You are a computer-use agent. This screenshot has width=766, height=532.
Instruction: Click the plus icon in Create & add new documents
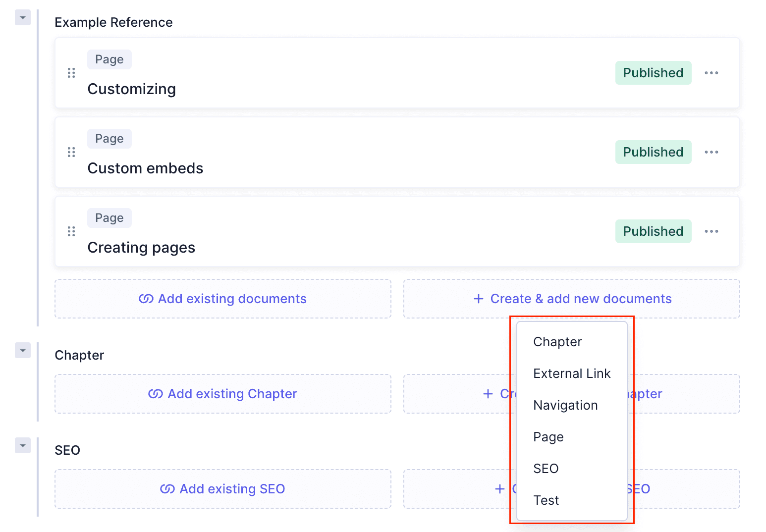pyautogui.click(x=478, y=298)
